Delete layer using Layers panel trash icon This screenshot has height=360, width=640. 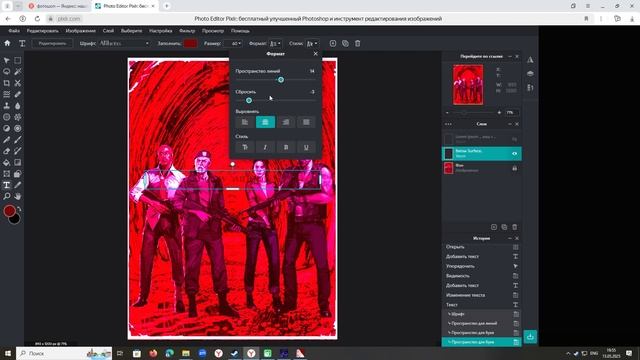[x=515, y=227]
